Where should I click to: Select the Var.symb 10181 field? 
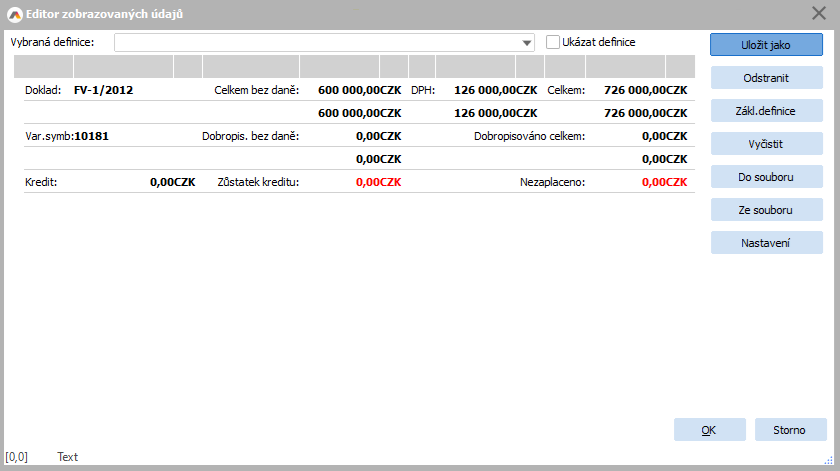tap(91, 136)
